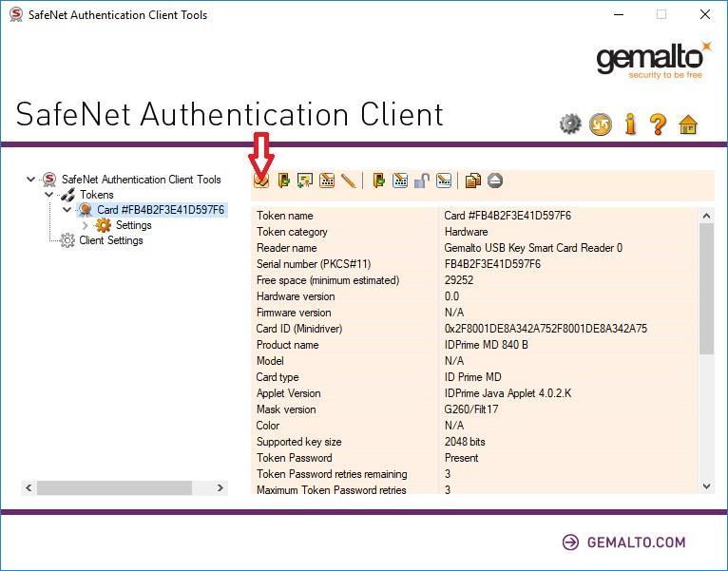
Task: Click the Copy to Clipboard documents icon
Action: 473,181
